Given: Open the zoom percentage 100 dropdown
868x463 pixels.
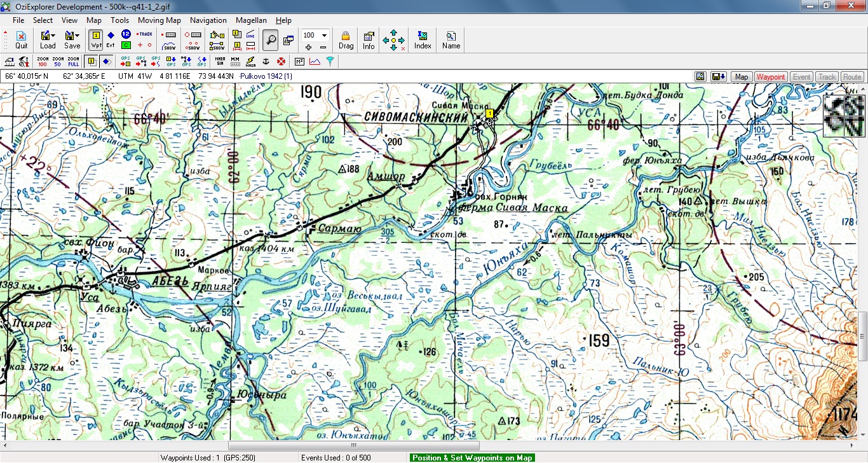Looking at the screenshot, I should pos(324,35).
